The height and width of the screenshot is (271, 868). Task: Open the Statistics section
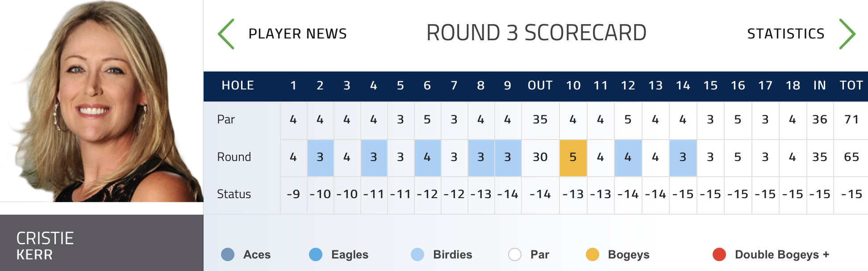(x=785, y=34)
